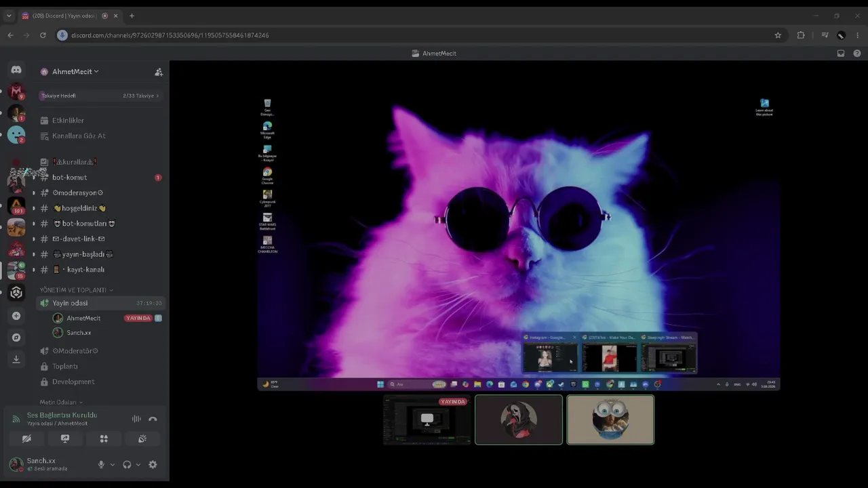This screenshot has width=868, height=488.
Task: Open user settings gear
Action: pos(153,464)
